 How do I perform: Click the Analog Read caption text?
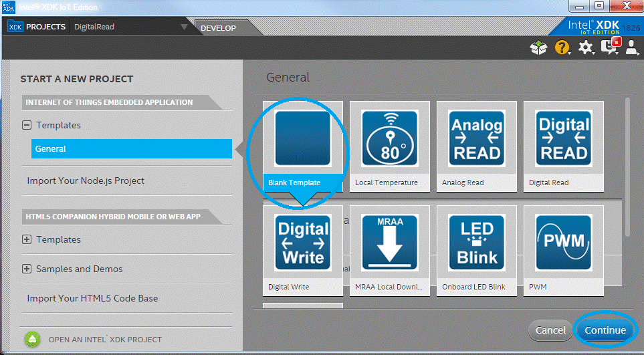tap(463, 183)
